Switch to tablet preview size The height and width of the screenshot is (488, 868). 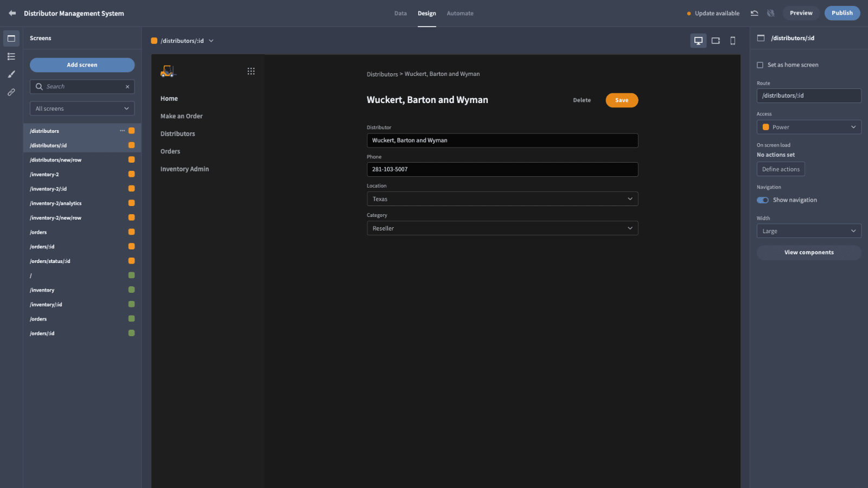tap(716, 41)
